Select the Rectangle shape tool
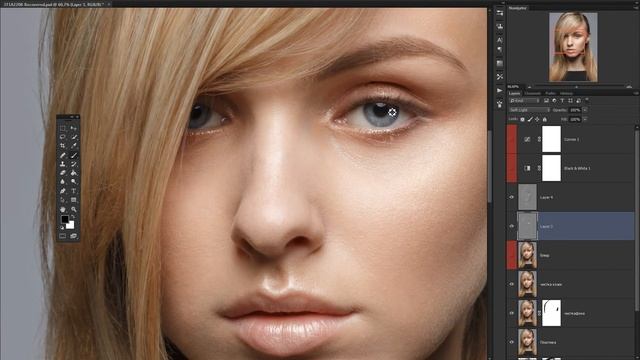The width and height of the screenshot is (640, 360). pos(74,200)
